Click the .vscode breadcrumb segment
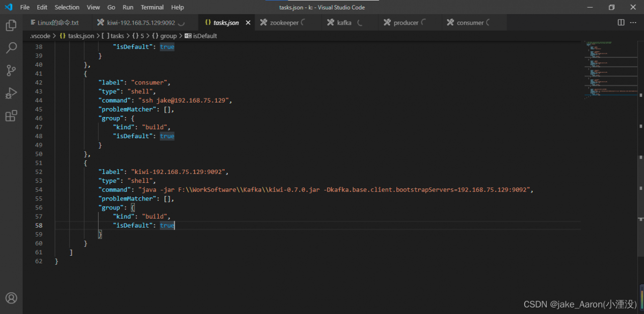Screen dimensions: 644x314 (40, 36)
